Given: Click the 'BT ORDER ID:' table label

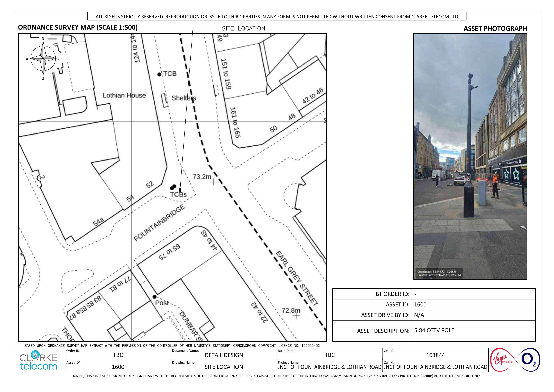Looking at the screenshot, I should (x=393, y=294).
